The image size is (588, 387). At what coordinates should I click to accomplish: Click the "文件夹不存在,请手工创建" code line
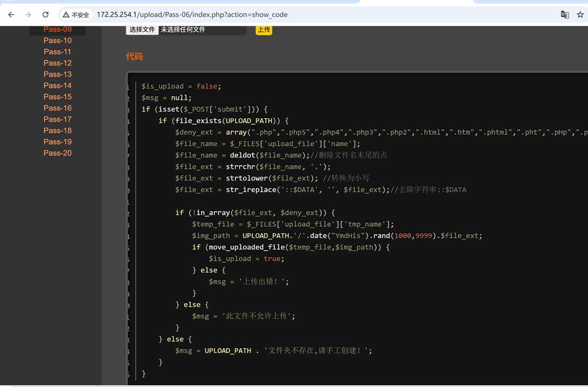[x=274, y=350]
